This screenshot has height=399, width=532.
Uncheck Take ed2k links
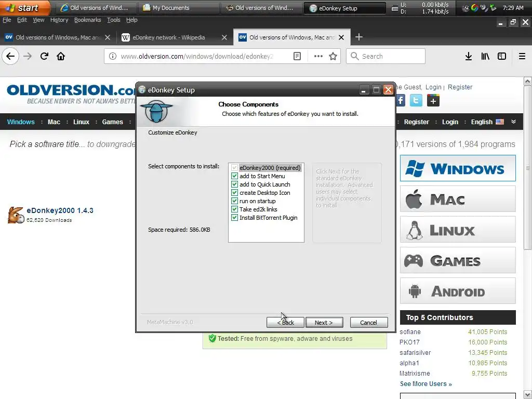[234, 209]
